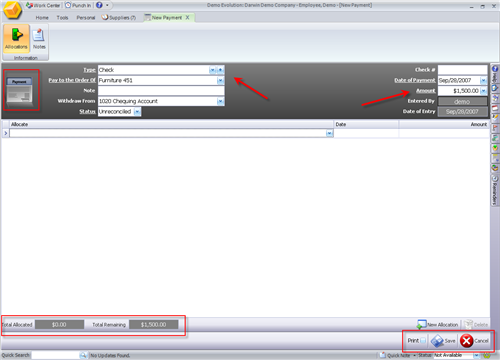
Task: Click into the Quick Search field
Action: coord(55,355)
